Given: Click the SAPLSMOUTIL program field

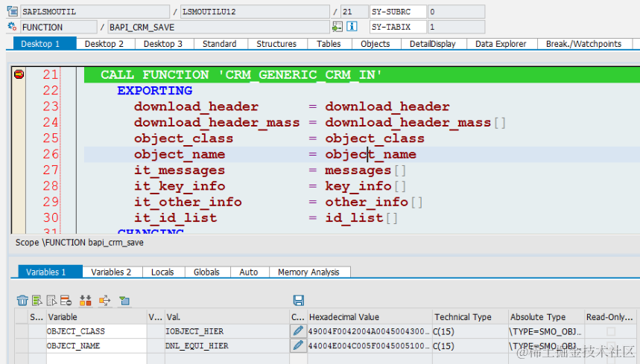Looking at the screenshot, I should coord(95,11).
